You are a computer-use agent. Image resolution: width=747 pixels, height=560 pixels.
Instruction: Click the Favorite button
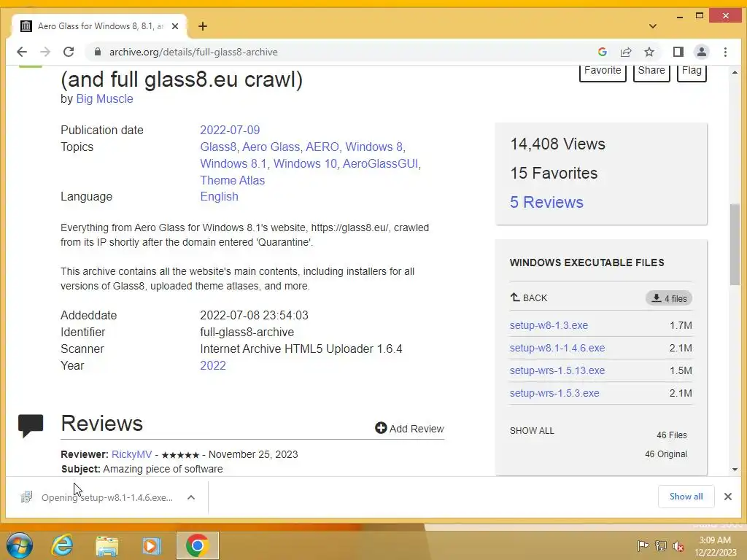tap(603, 72)
